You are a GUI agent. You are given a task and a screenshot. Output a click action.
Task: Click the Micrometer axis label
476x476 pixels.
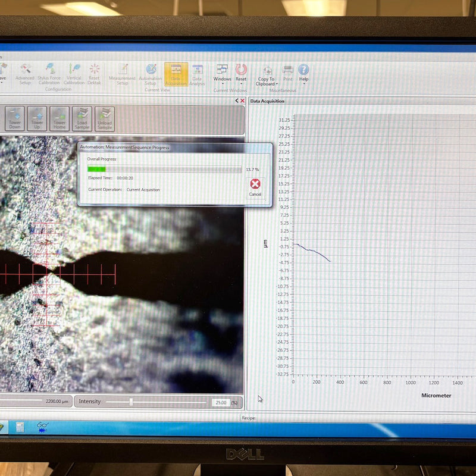click(436, 395)
